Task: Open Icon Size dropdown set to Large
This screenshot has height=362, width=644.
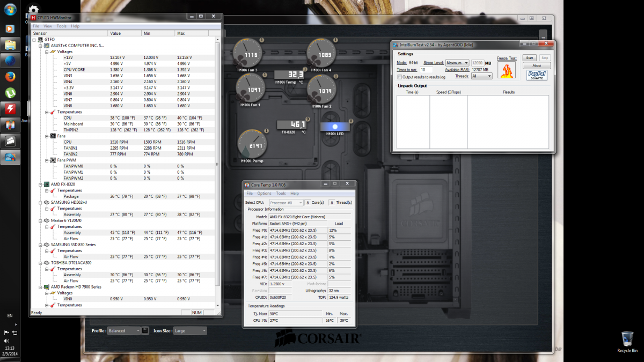Action: click(189, 331)
